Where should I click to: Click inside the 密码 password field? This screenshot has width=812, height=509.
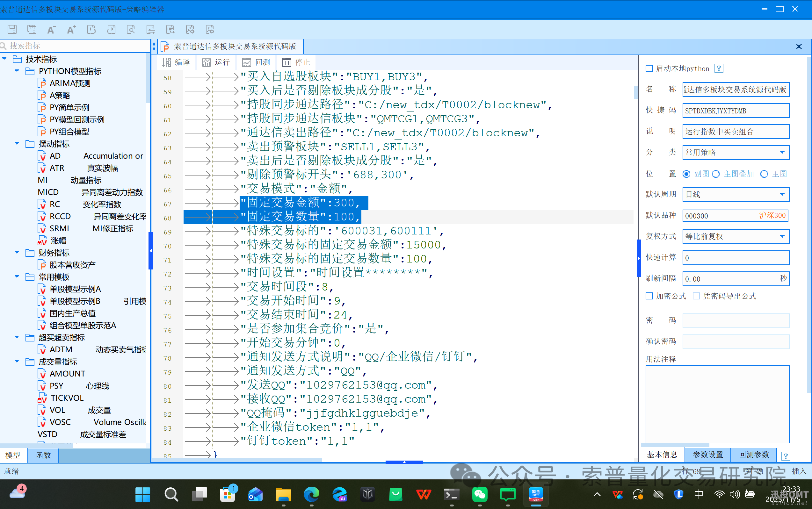point(736,320)
